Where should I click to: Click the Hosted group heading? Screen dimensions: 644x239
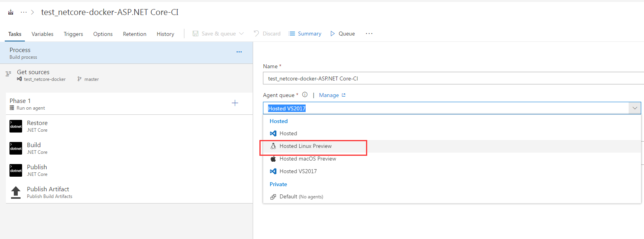click(x=278, y=121)
